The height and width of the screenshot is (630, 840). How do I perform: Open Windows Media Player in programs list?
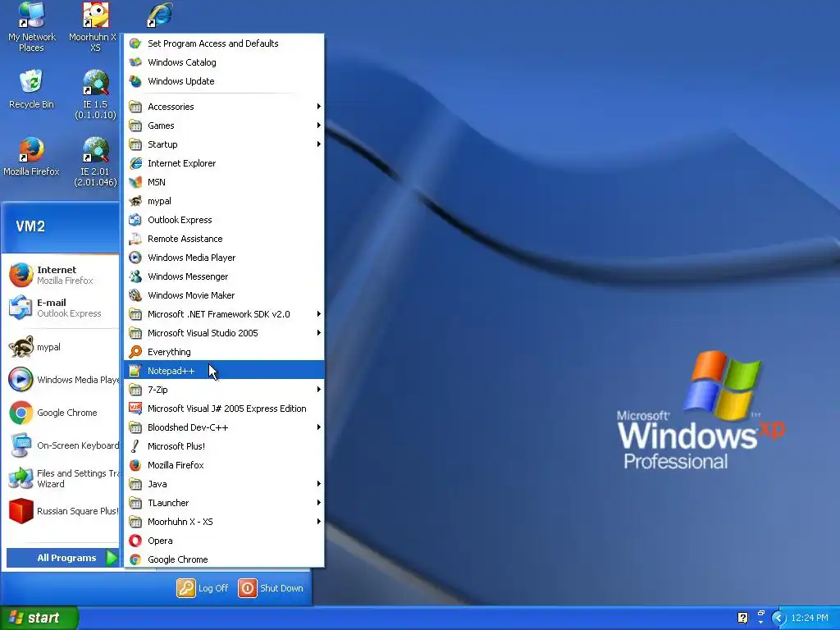[x=224, y=258]
